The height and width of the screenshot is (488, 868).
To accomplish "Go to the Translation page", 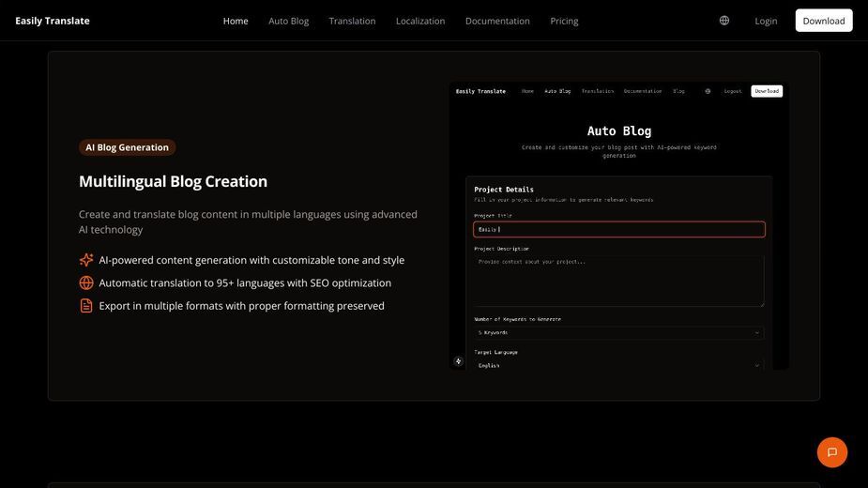I will (352, 21).
